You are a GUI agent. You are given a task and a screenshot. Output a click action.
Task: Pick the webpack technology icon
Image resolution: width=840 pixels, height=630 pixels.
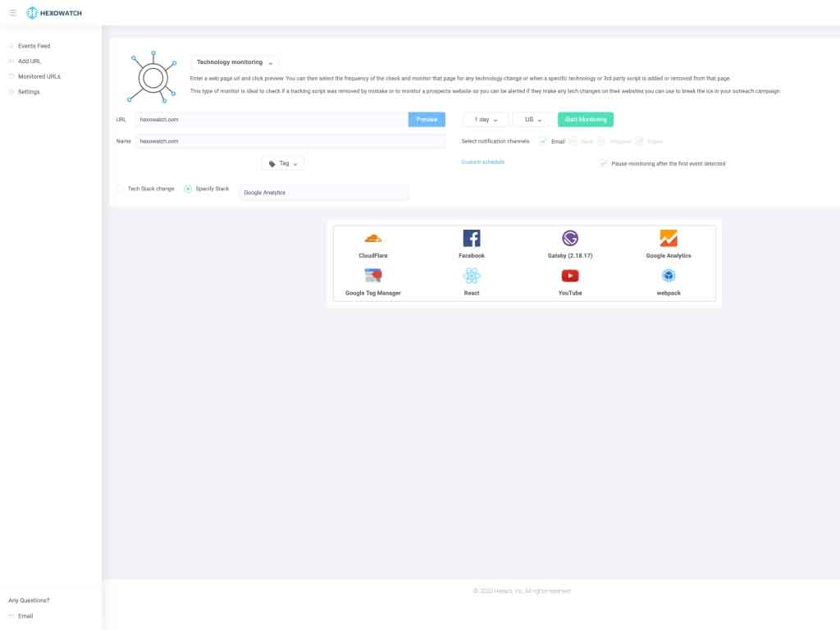pyautogui.click(x=669, y=276)
